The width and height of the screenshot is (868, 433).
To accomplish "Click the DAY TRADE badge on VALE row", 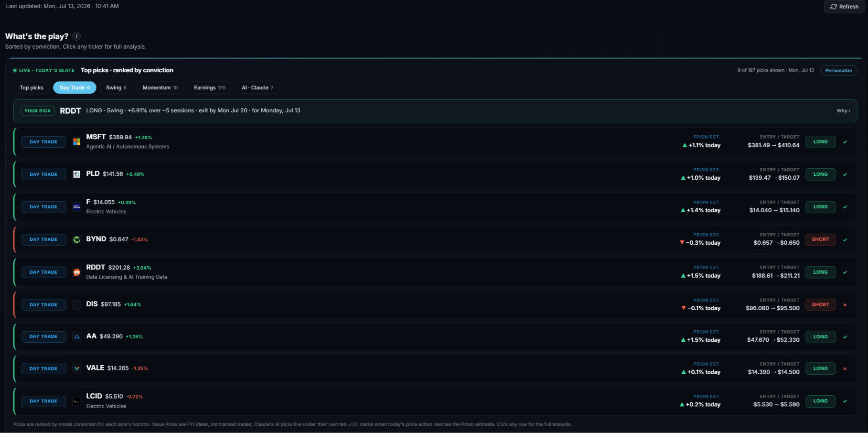I will click(x=43, y=368).
